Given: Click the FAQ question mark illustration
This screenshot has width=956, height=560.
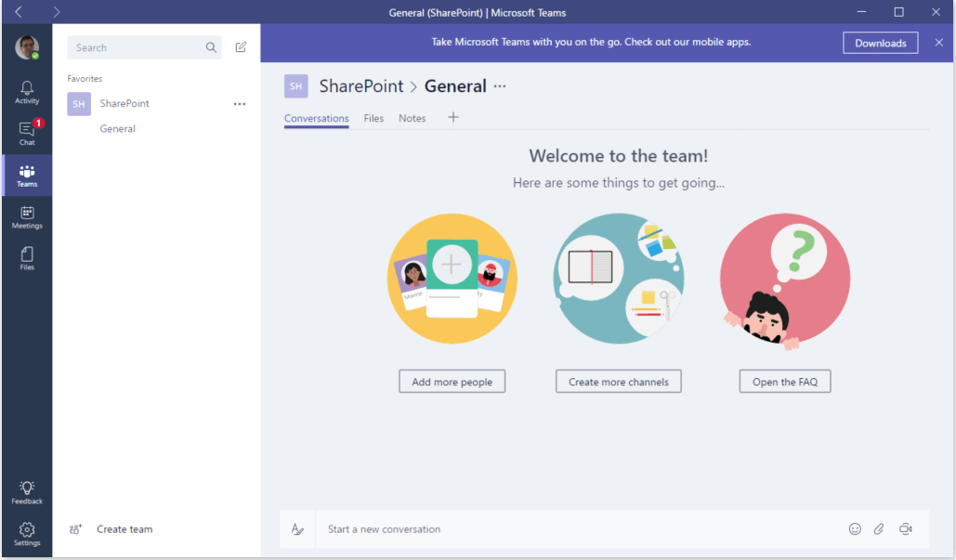Looking at the screenshot, I should (785, 280).
